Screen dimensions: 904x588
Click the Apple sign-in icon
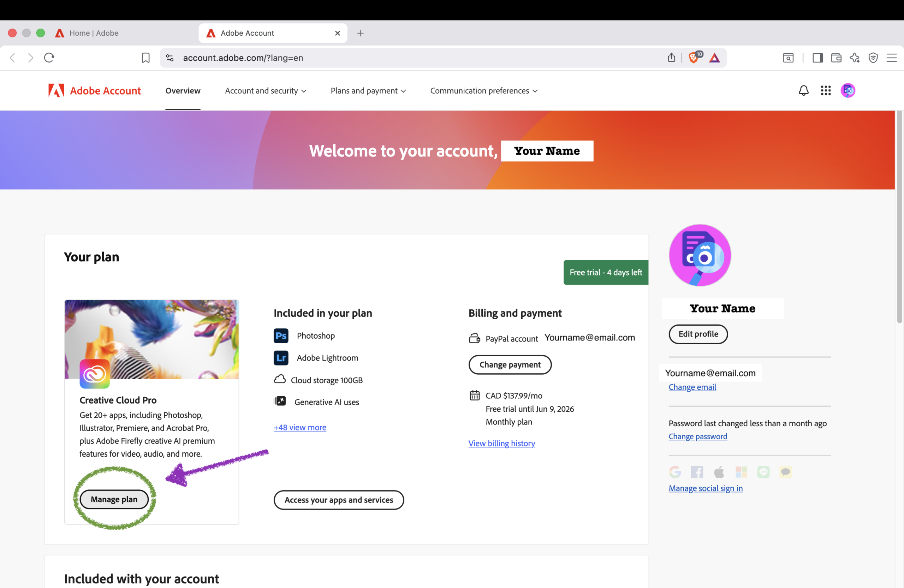719,472
